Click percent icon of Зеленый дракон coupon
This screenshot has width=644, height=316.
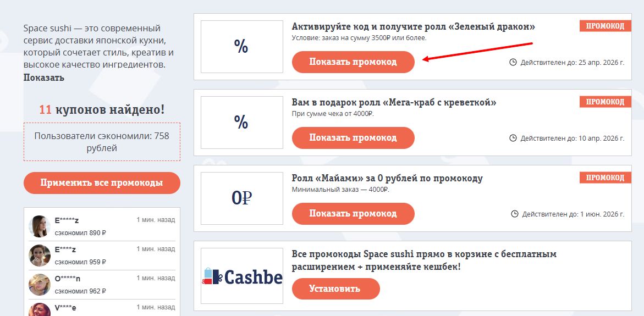[241, 47]
